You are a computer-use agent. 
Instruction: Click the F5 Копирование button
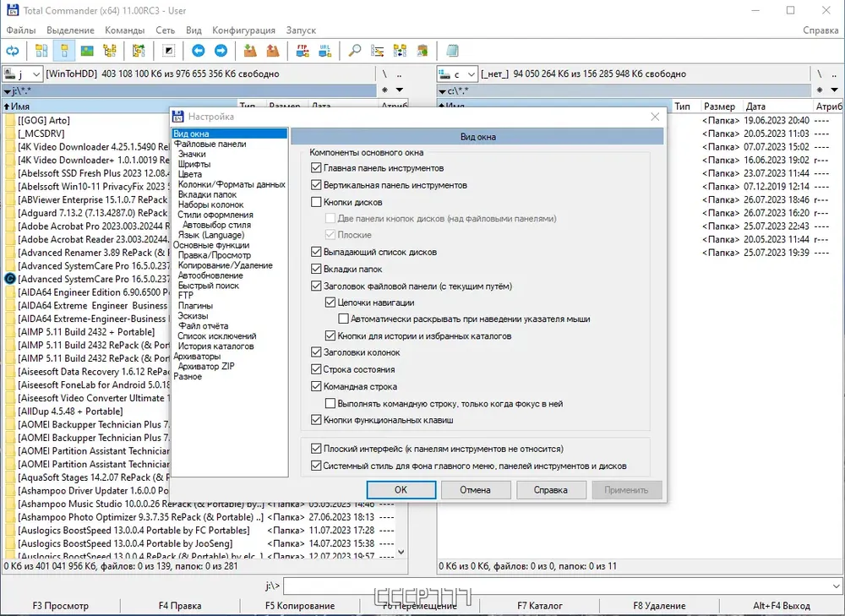(x=300, y=606)
